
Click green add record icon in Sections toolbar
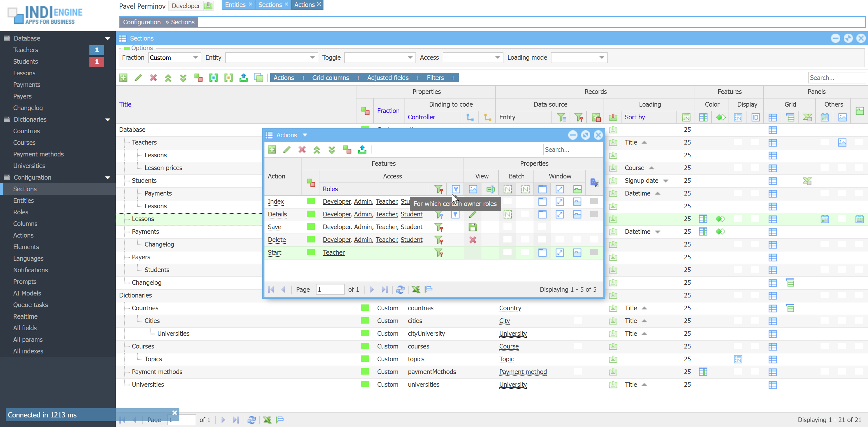pos(123,78)
